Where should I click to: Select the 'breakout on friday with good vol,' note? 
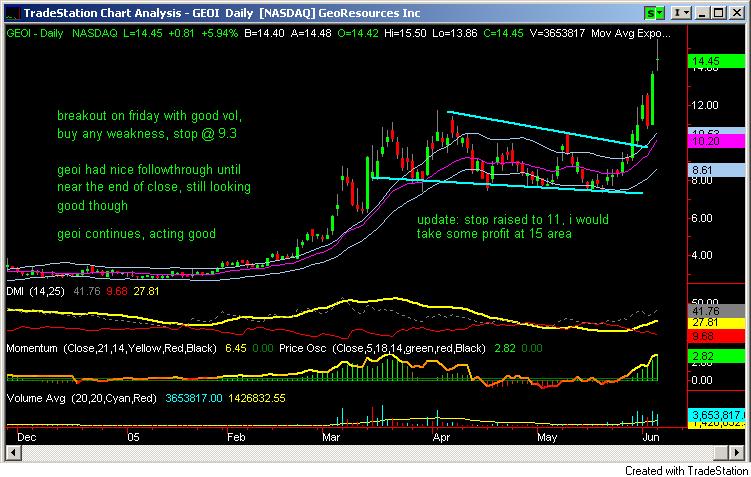[x=149, y=116]
